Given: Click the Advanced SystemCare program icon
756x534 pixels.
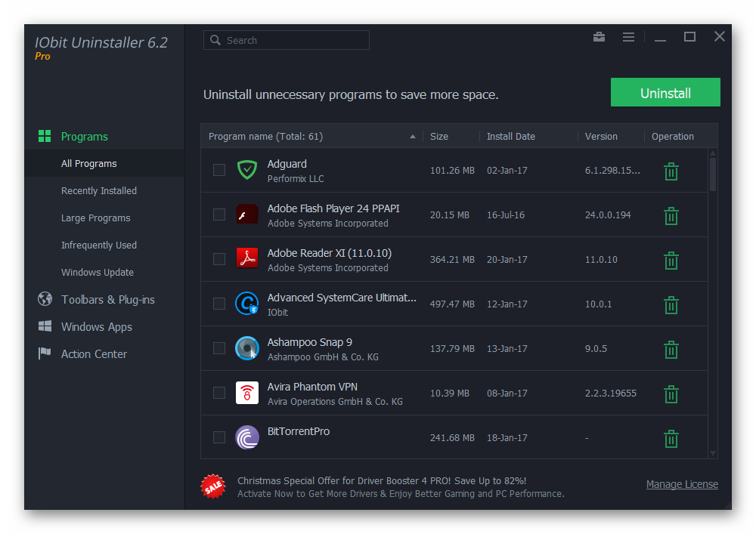Looking at the screenshot, I should point(247,304).
